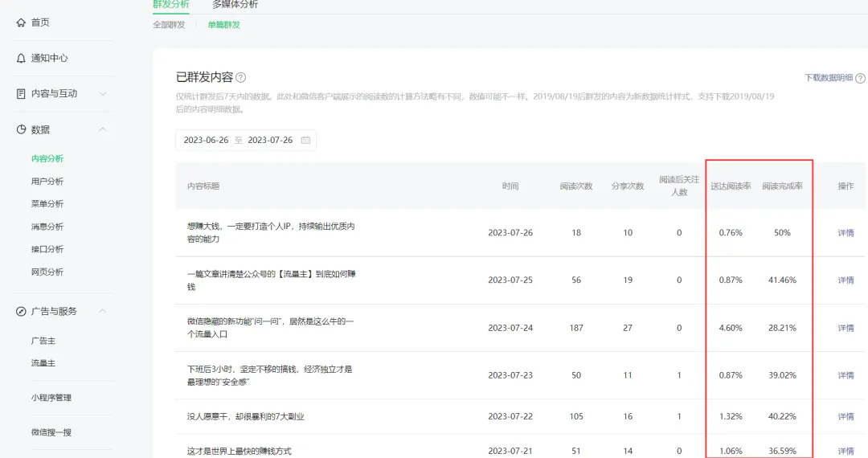Click the notification bell icon

click(21, 58)
